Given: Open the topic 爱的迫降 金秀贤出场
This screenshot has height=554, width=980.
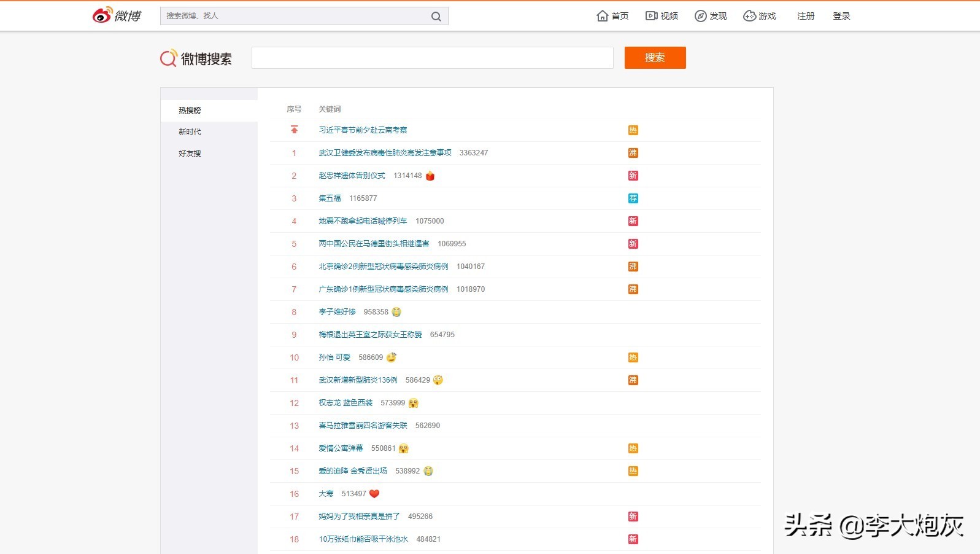Looking at the screenshot, I should point(353,471).
